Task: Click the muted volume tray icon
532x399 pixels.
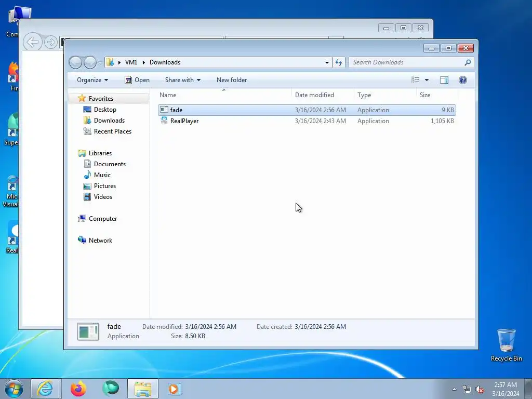Action: click(480, 389)
